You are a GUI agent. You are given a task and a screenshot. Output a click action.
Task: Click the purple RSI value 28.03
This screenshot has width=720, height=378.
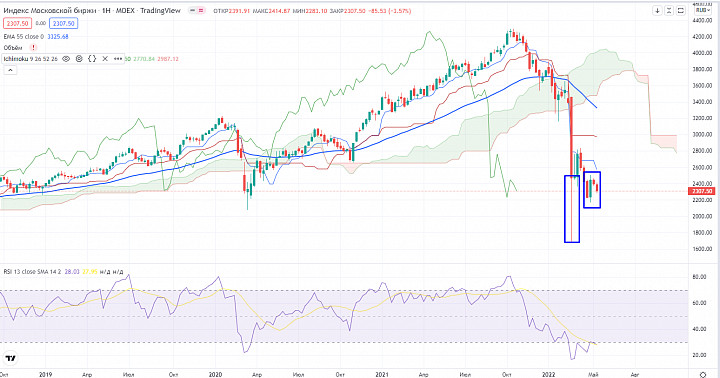coord(72,272)
